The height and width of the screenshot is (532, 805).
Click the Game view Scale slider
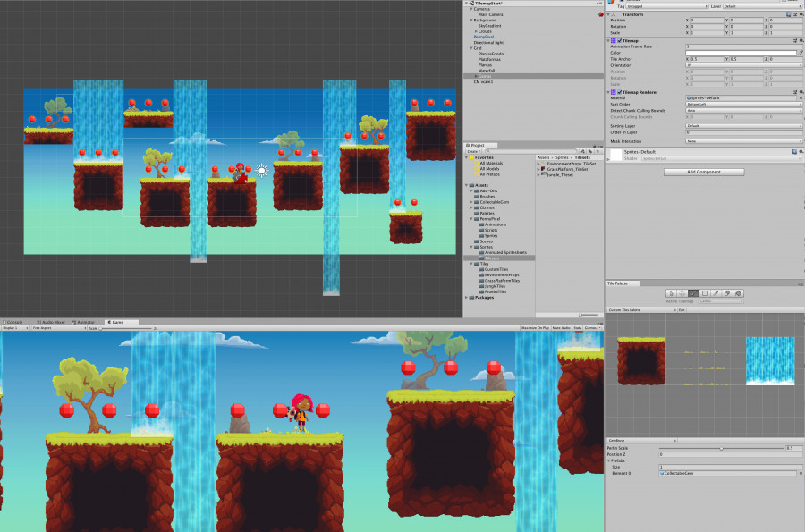[126, 328]
